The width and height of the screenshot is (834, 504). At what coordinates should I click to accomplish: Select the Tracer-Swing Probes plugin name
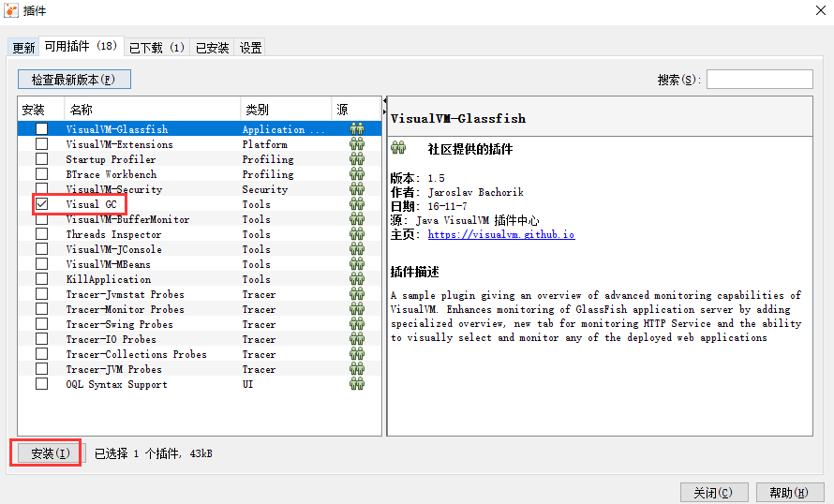[x=119, y=324]
